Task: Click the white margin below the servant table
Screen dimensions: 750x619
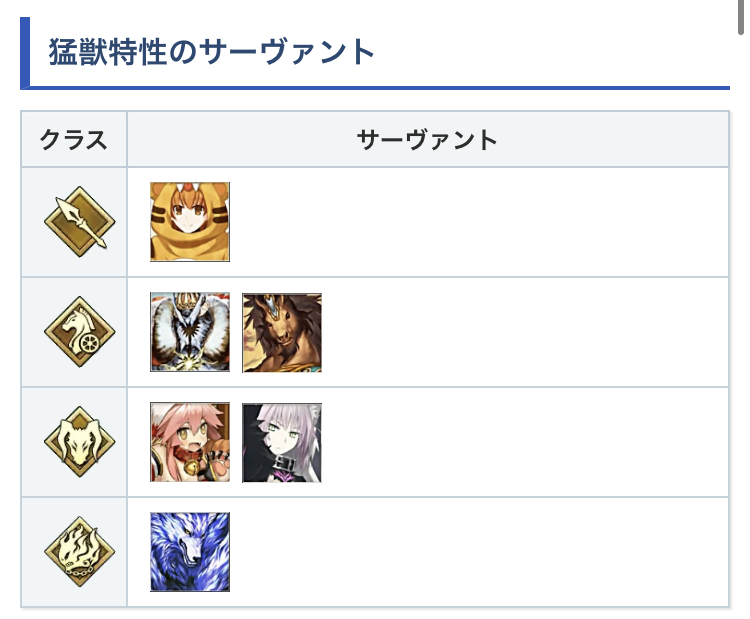Action: [375, 613]
